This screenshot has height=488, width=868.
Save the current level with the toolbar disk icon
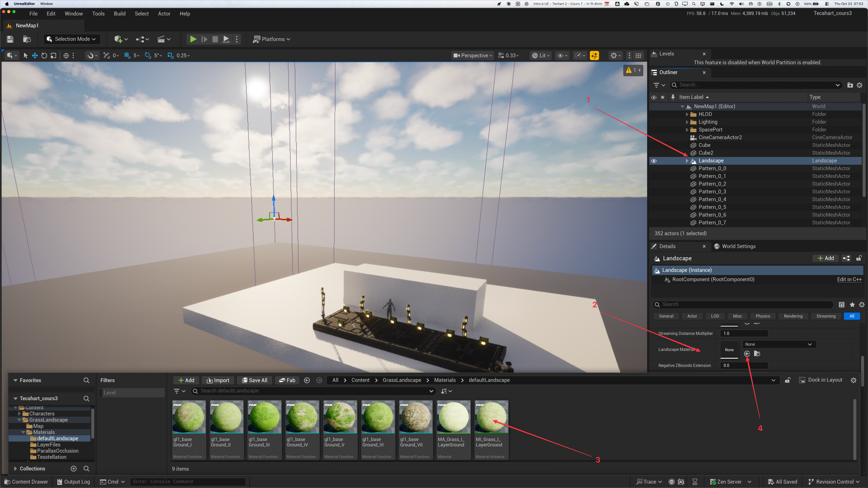(x=10, y=39)
